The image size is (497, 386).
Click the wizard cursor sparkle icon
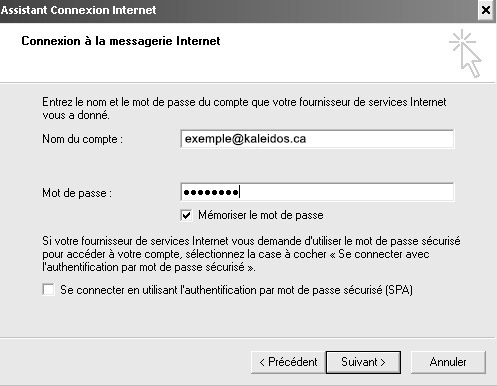click(x=465, y=53)
